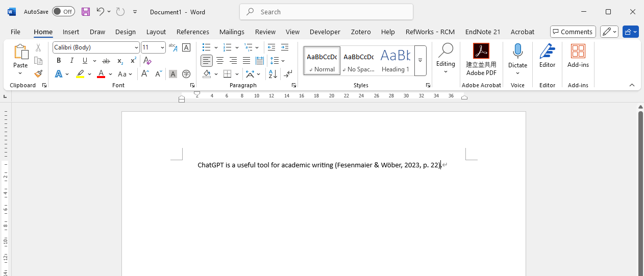The width and height of the screenshot is (644, 276).
Task: Click the Comments button
Action: [573, 32]
